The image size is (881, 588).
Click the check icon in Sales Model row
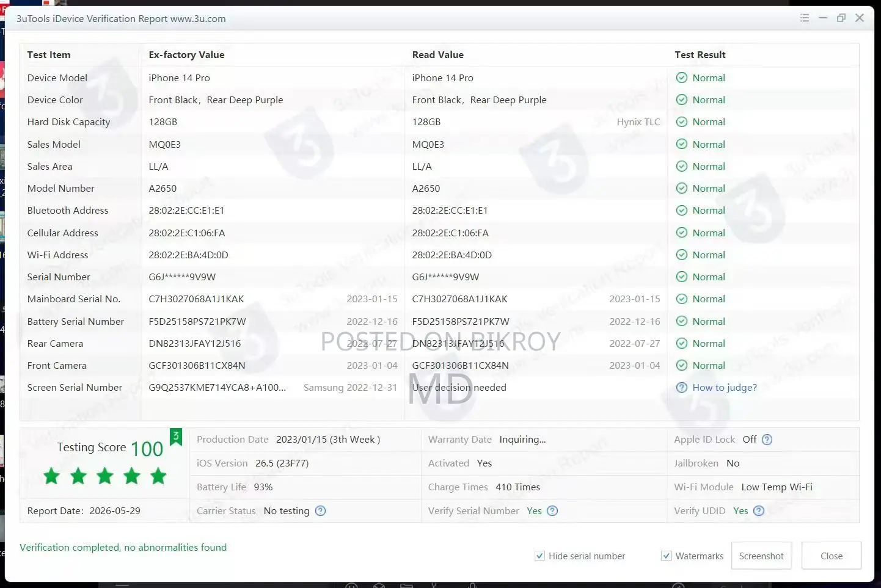tap(682, 144)
